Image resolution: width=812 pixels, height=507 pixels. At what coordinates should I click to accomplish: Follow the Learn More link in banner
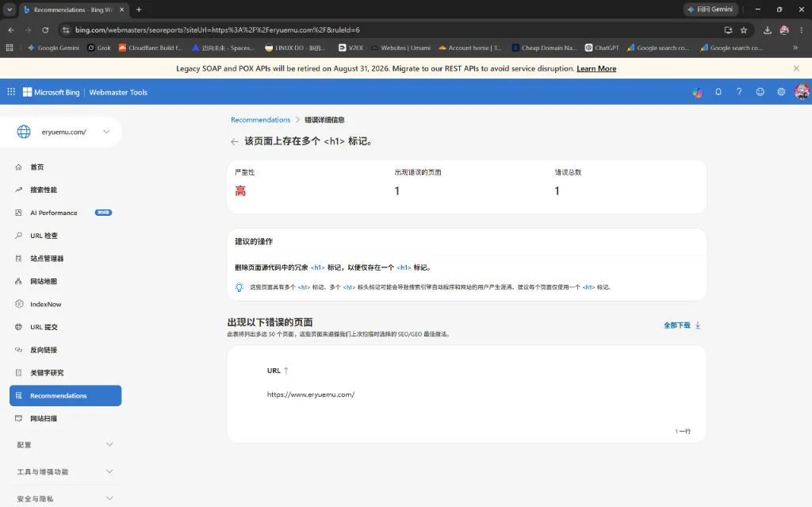[x=596, y=68]
